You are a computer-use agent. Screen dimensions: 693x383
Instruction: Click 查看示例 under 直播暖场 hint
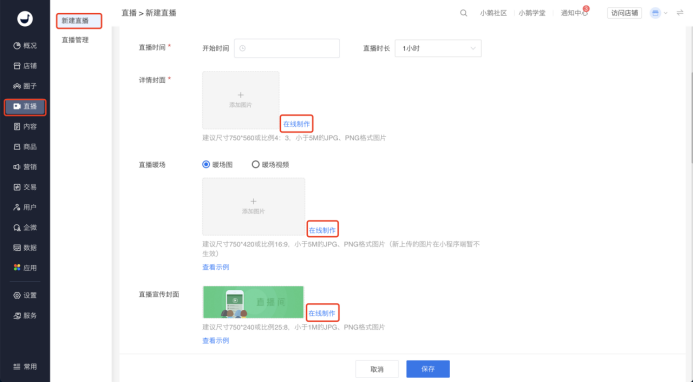point(216,267)
